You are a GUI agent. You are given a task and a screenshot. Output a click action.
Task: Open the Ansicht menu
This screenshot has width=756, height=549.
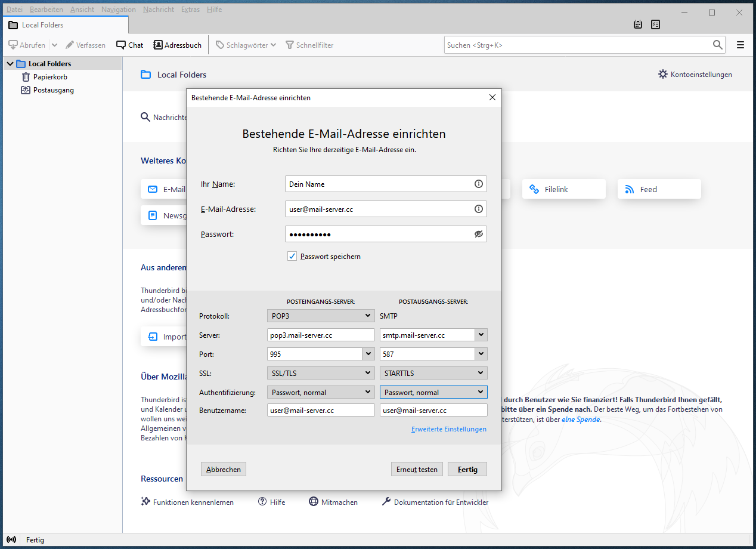82,10
